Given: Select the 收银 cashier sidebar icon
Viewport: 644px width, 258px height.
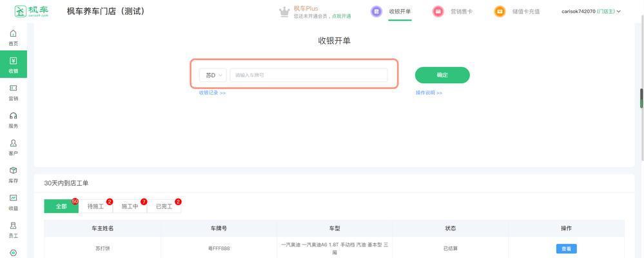Looking at the screenshot, I should (x=13, y=61).
